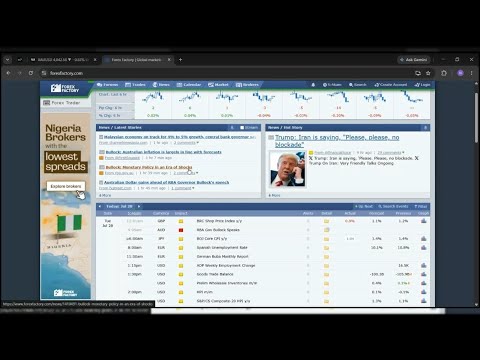The width and height of the screenshot is (480, 360).
Task: Open Chrome tab search chevron
Action: pyautogui.click(x=7, y=60)
